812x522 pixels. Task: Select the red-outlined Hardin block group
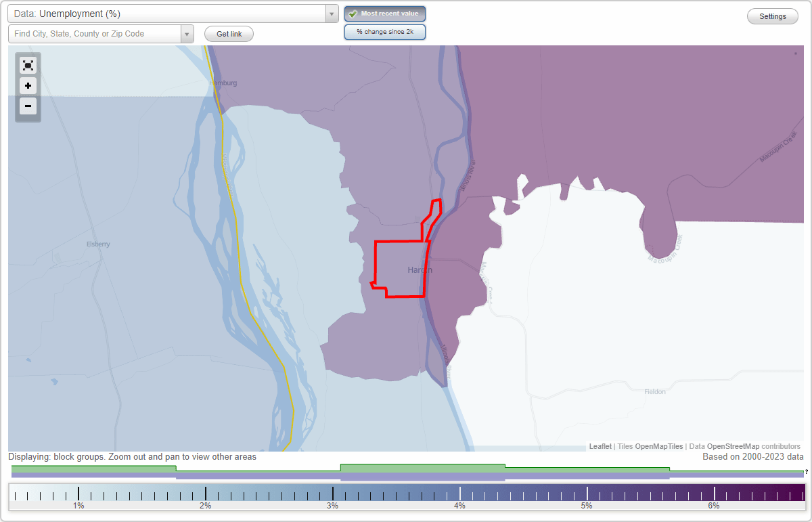pos(401,267)
